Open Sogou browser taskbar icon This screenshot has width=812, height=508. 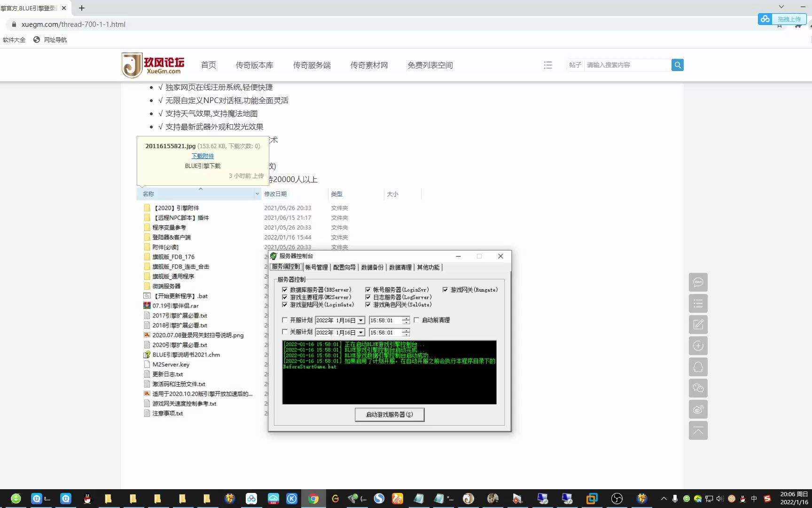pyautogui.click(x=379, y=499)
